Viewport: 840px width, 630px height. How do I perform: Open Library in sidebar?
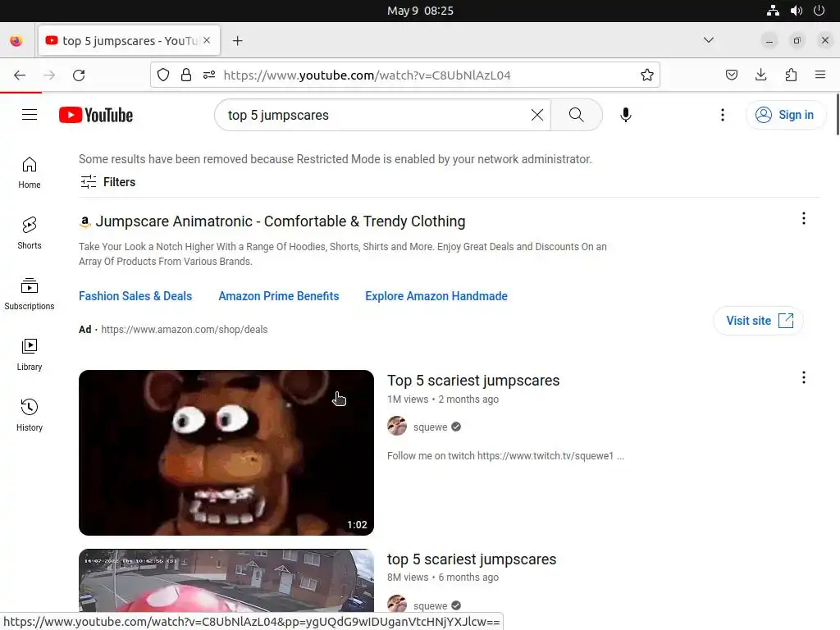[30, 354]
